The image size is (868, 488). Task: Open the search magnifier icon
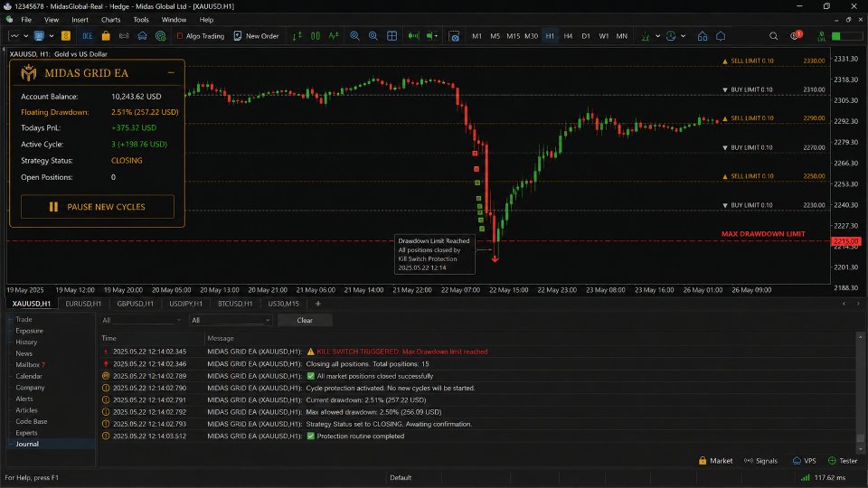(773, 36)
